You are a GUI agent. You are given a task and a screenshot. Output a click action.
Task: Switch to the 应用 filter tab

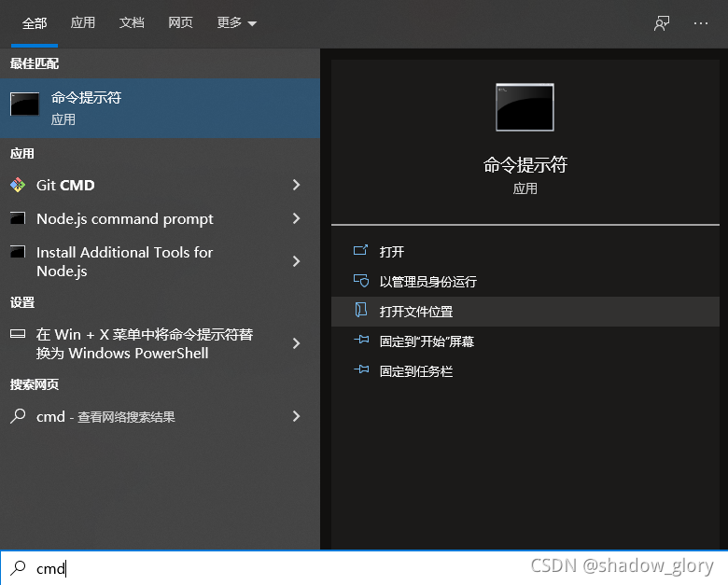[83, 22]
